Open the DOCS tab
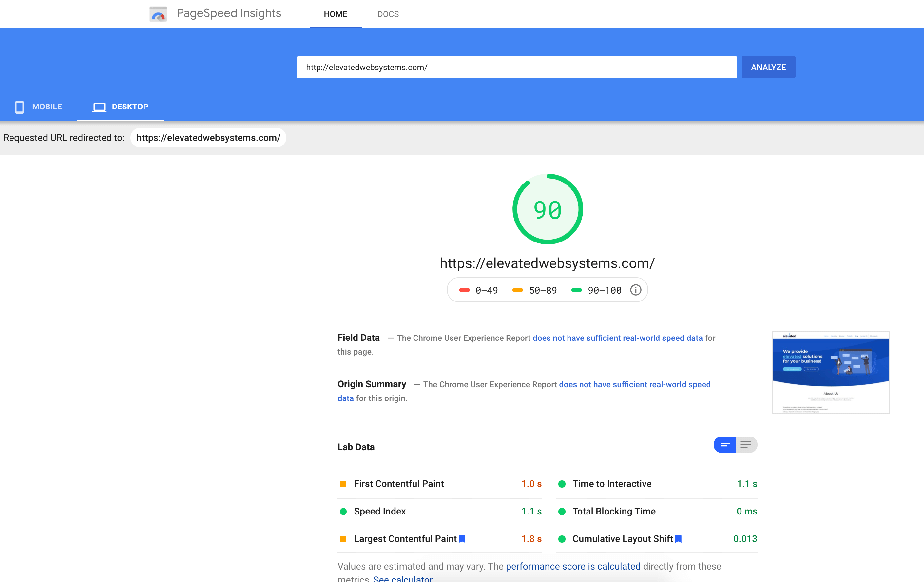Viewport: 924px width, 582px height. click(388, 14)
